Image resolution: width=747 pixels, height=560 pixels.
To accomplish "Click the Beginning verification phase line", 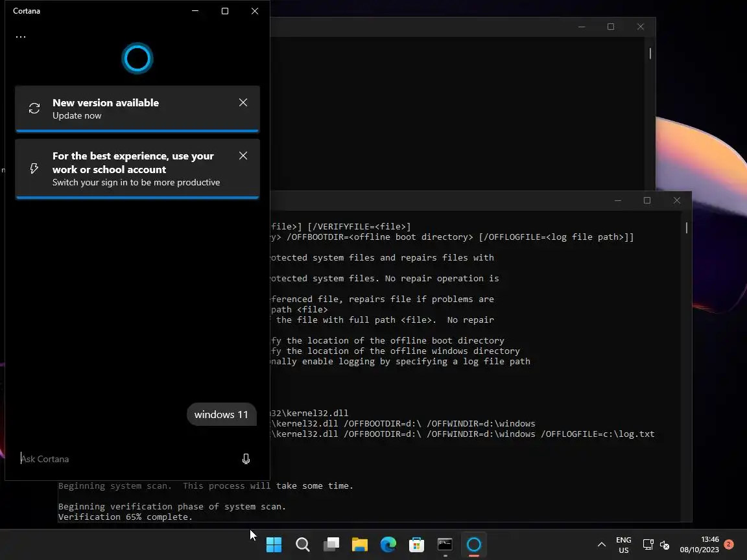I will pos(172,507).
